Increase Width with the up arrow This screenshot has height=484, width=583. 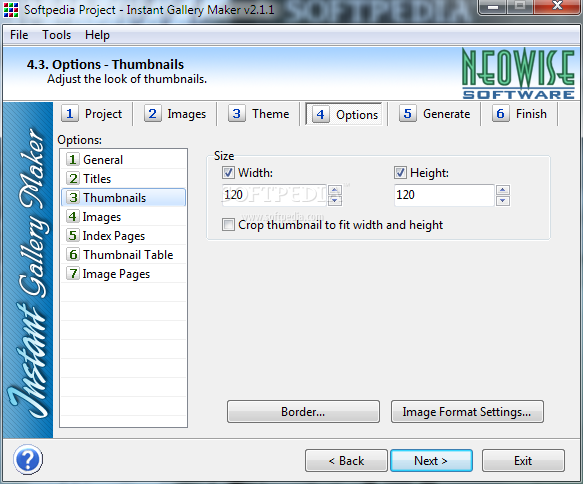tap(335, 190)
